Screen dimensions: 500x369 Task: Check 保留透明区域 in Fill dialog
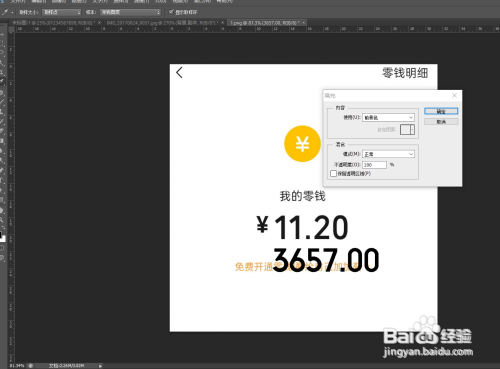point(333,173)
